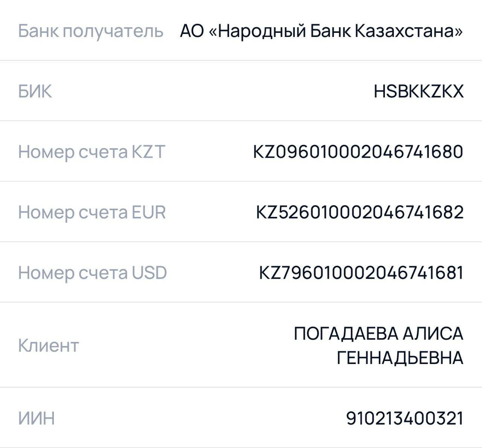Tap the KZT currency code text
Screen dimensions: 482x448
pos(148,152)
